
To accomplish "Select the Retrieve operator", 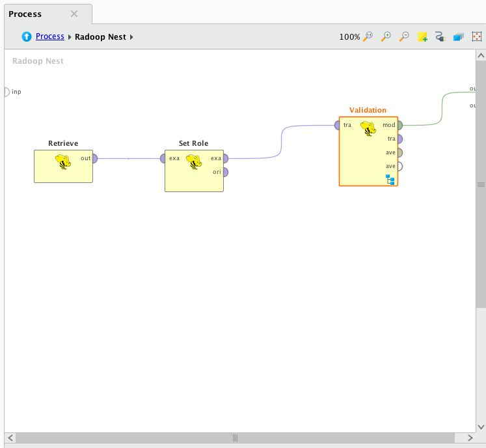I will click(63, 166).
